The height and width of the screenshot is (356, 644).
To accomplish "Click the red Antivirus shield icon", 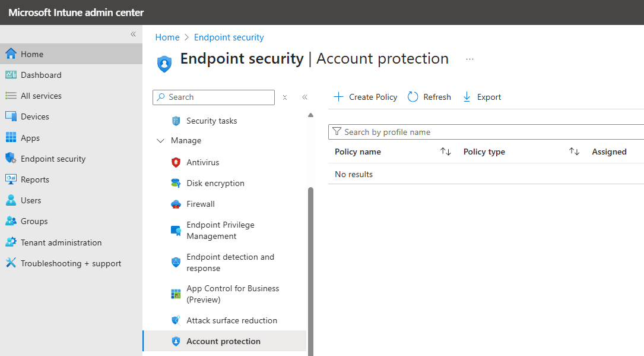I will (176, 162).
